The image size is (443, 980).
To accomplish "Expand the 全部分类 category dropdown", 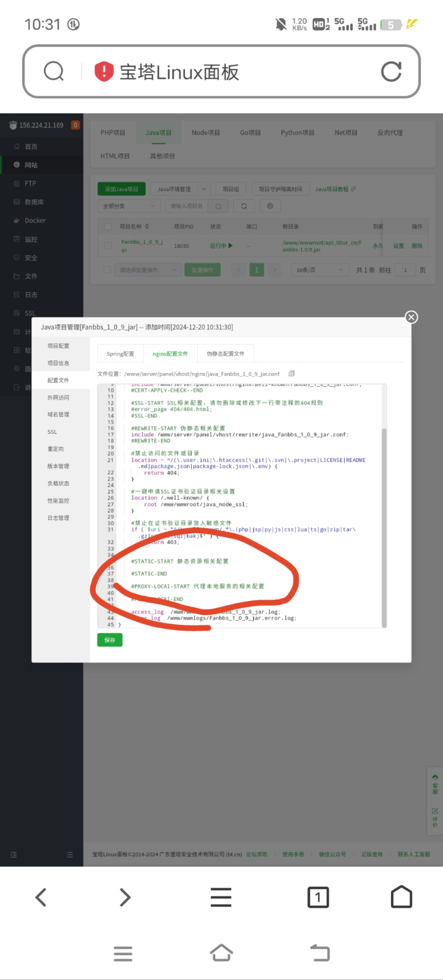I will point(129,206).
